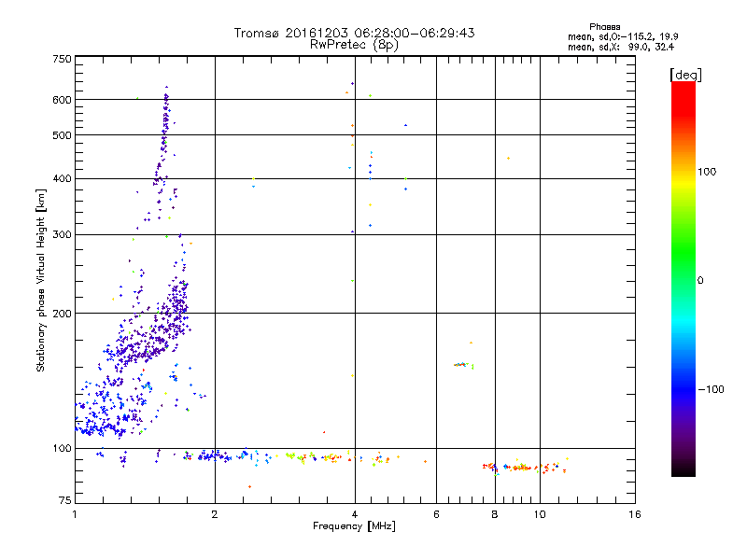Image resolution: width=747 pixels, height=560 pixels.
Task: Select the 'RwPretec (8p)' subtitle text
Action: click(354, 45)
